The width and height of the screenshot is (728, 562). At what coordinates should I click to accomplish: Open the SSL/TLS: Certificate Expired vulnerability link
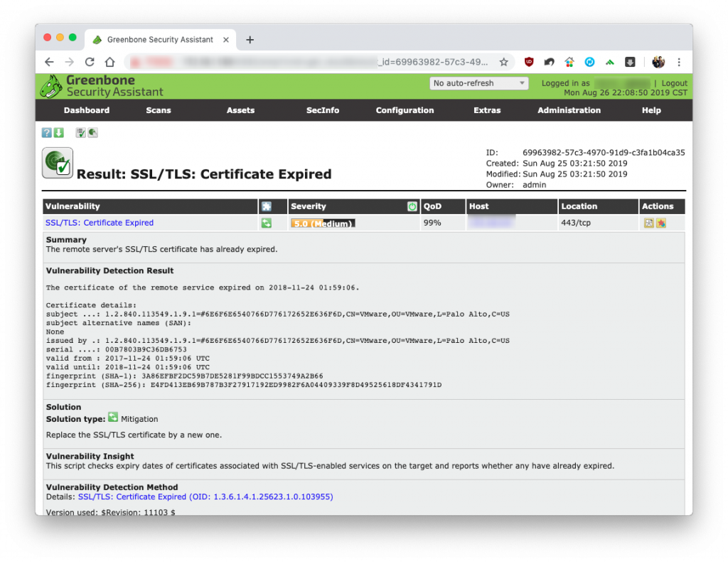[x=100, y=223]
